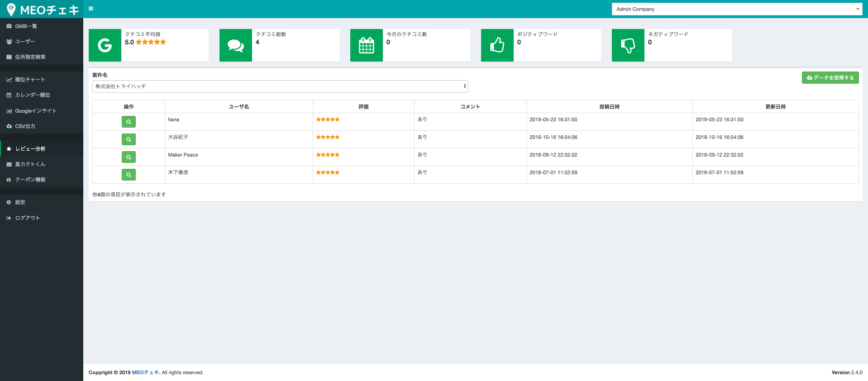This screenshot has height=381, width=868.
Task: View details for Maker Peace's review
Action: point(129,157)
